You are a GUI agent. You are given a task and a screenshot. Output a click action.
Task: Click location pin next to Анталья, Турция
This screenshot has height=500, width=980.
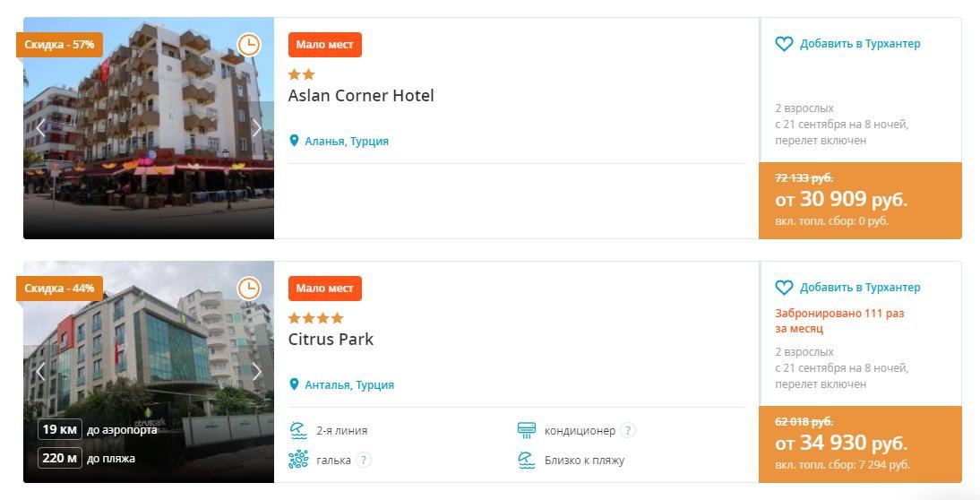pos(294,384)
